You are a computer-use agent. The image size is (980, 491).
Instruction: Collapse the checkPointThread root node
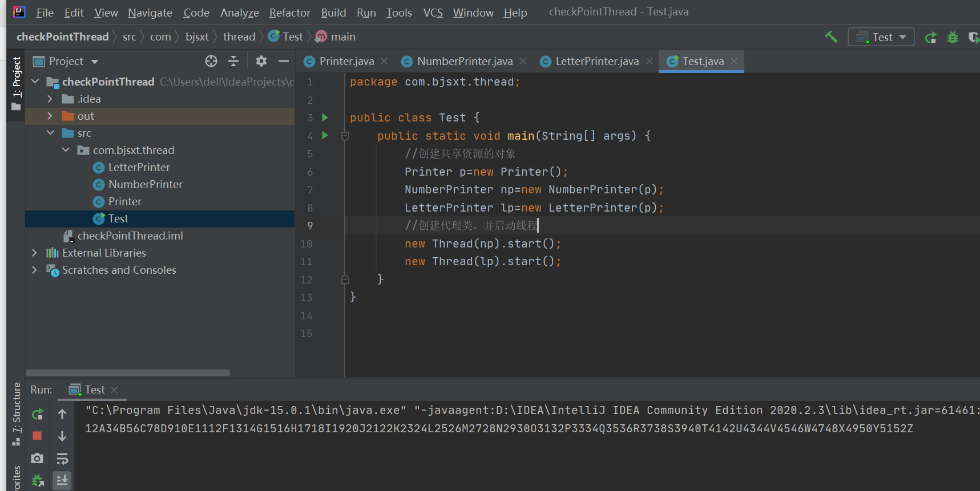(35, 82)
